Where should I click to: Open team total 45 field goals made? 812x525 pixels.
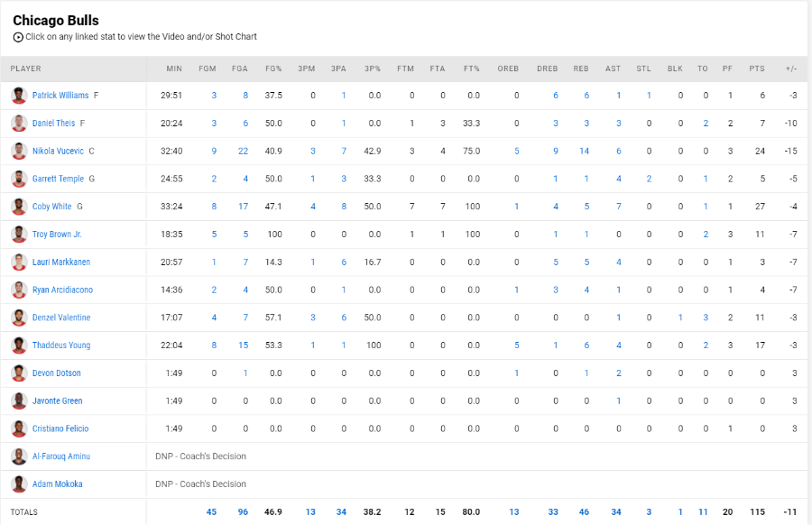click(211, 512)
